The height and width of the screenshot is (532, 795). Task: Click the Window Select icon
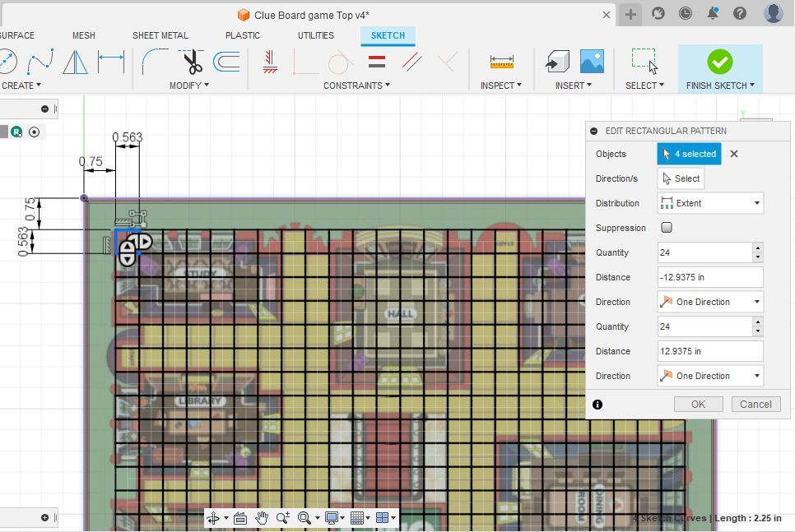pyautogui.click(x=644, y=62)
